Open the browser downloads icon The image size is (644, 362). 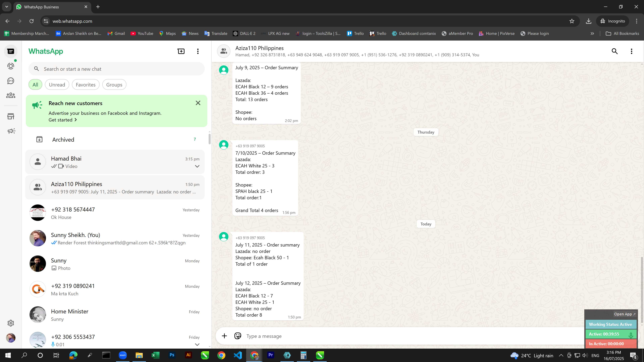click(588, 21)
